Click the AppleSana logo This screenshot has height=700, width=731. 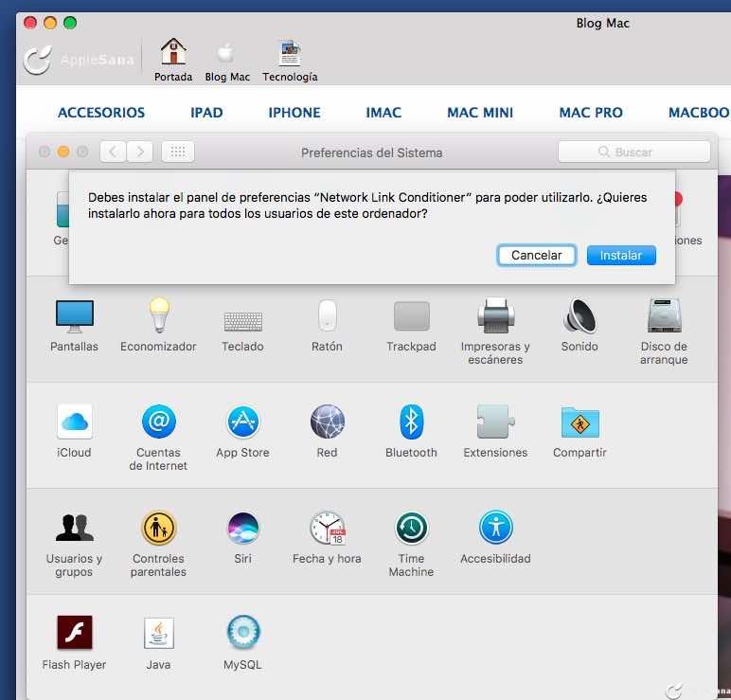pos(79,60)
